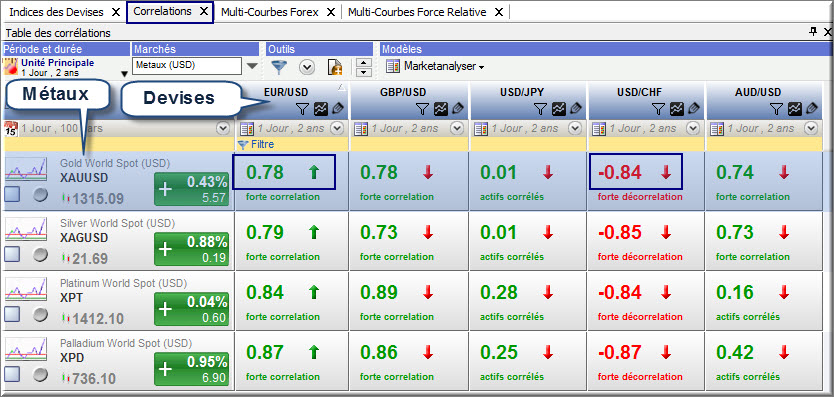Screen dimensions: 834x397
Task: Click the USD/JPY column chart icon
Action: 559,109
